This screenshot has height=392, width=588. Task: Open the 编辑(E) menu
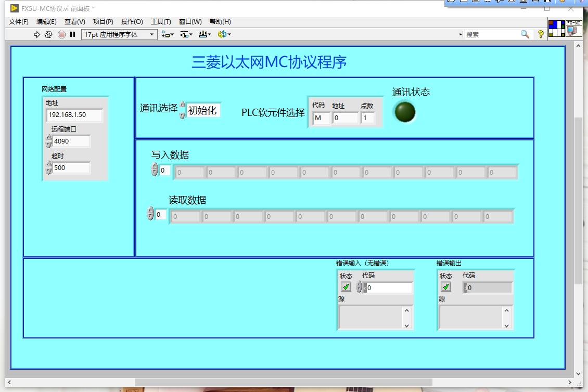pos(46,22)
